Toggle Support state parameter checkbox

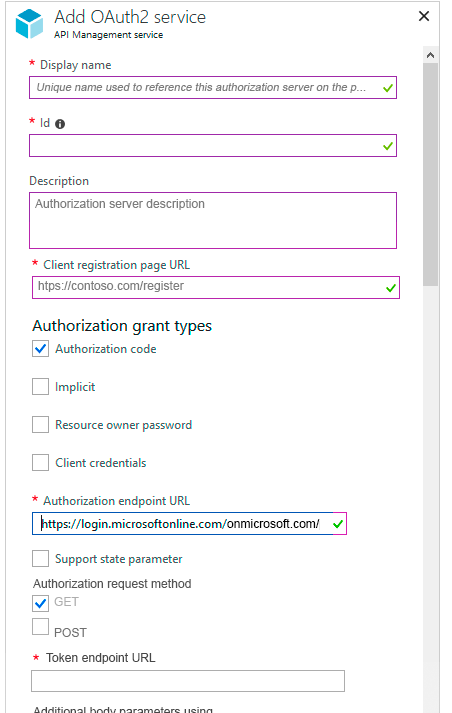[40, 558]
